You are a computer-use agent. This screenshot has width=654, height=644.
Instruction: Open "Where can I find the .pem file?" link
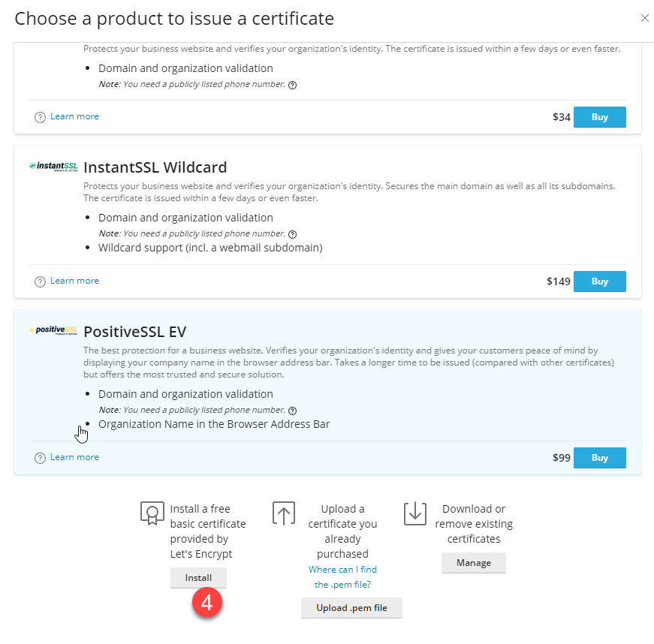(x=342, y=577)
